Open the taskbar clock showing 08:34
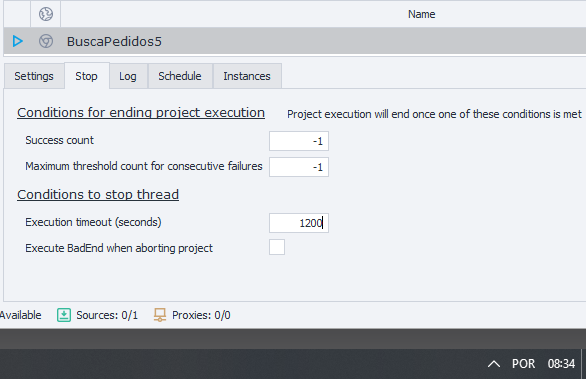Image resolution: width=586 pixels, height=379 pixels. [561, 364]
